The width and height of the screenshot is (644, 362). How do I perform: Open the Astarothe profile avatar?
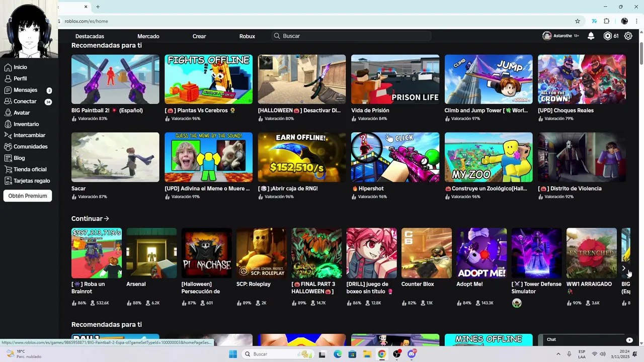click(x=547, y=36)
